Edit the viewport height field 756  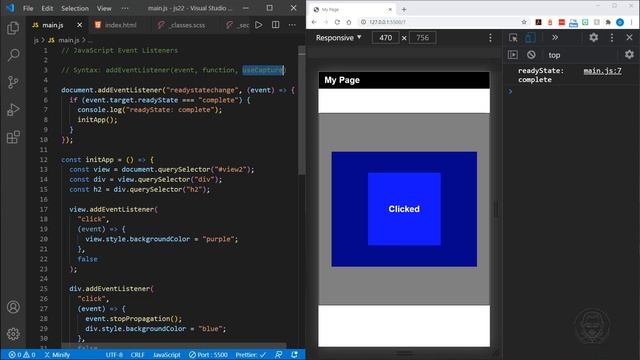click(422, 38)
